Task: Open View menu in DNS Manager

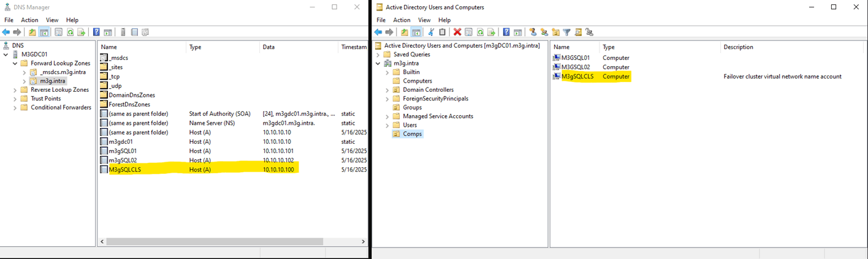Action: coord(52,20)
